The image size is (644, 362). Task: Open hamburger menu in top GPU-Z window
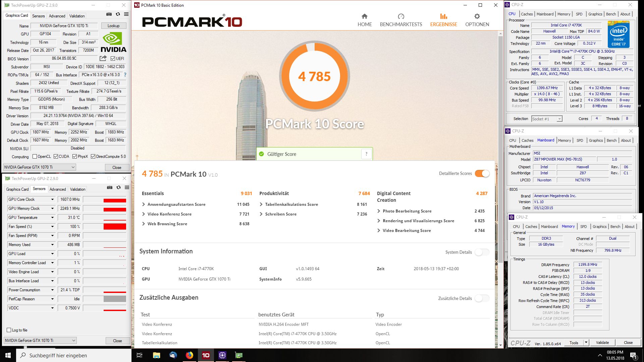[126, 14]
